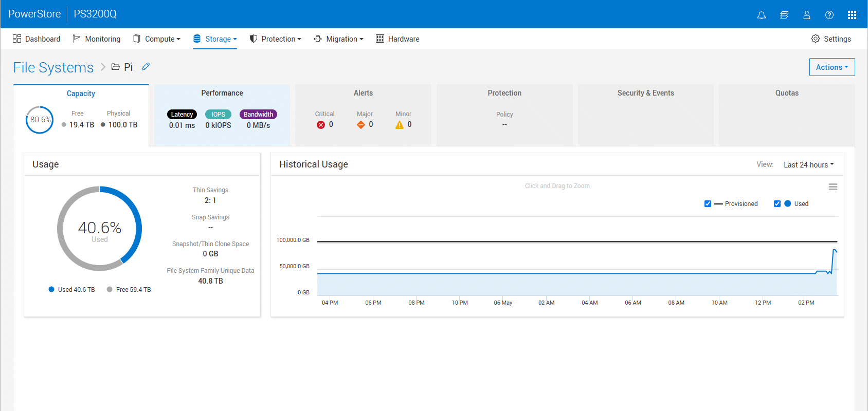Screen dimensions: 868x411
Task: Click the Monitoring flag icon
Action: (x=77, y=39)
